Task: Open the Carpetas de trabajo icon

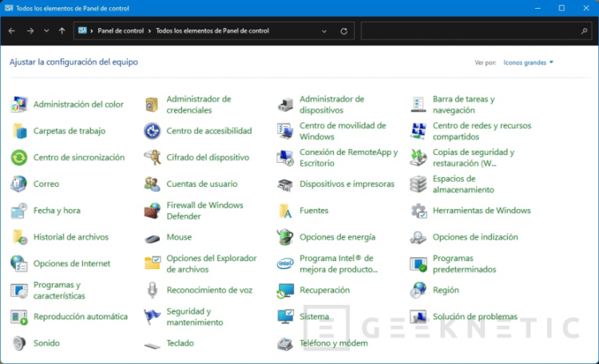Action: point(19,131)
